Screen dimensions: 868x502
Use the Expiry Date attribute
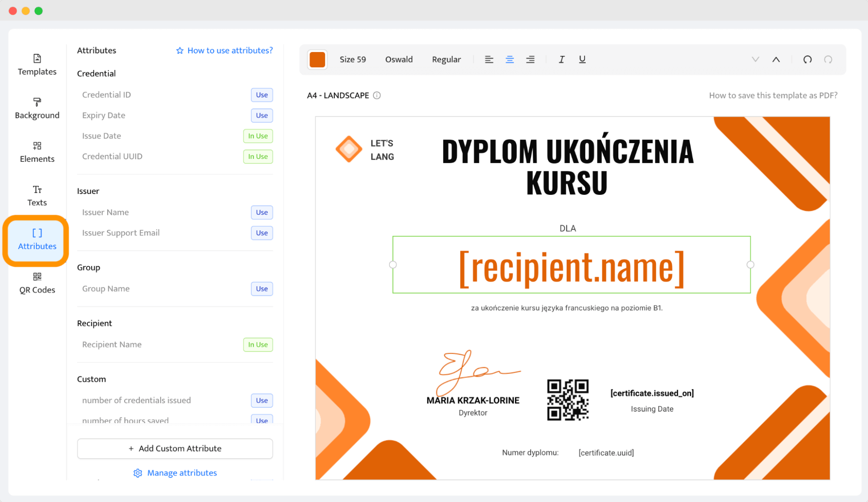tap(262, 115)
